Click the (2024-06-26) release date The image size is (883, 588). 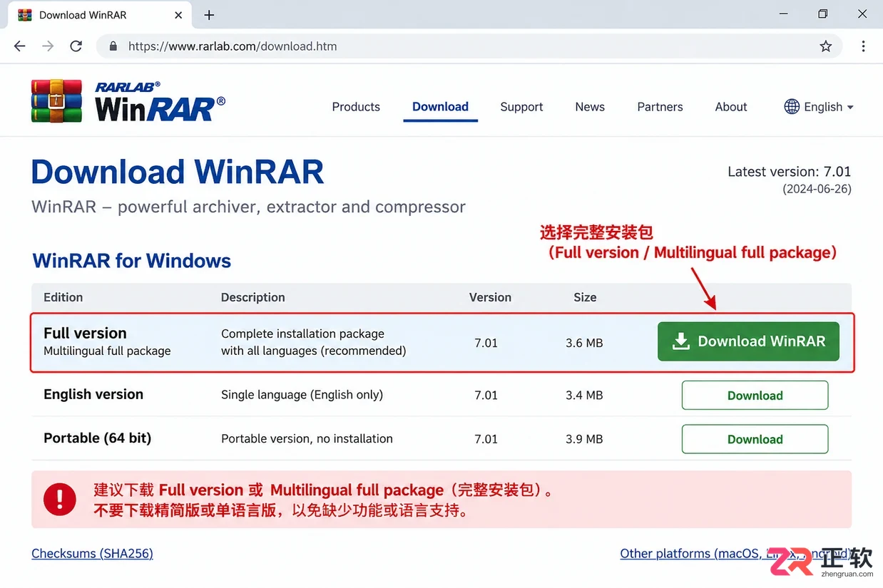point(817,189)
